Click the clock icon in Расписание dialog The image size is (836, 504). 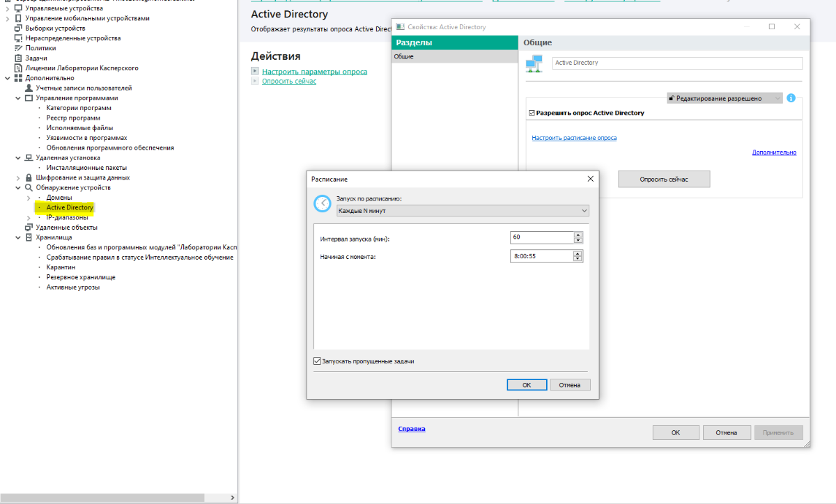[322, 203]
